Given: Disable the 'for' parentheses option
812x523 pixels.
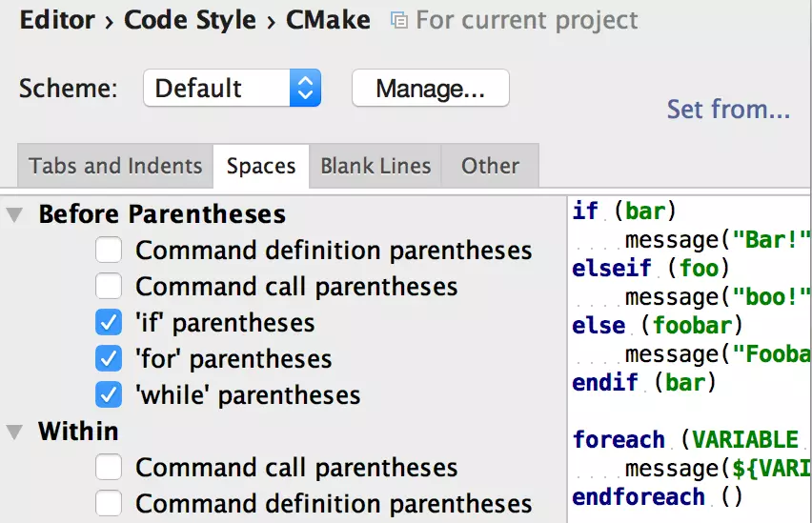Looking at the screenshot, I should pyautogui.click(x=109, y=359).
